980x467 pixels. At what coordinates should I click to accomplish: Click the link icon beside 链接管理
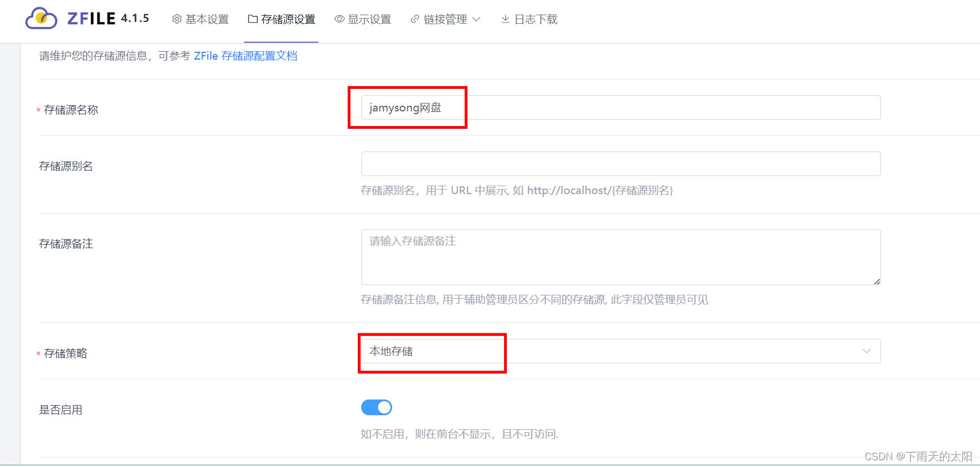pos(415,19)
